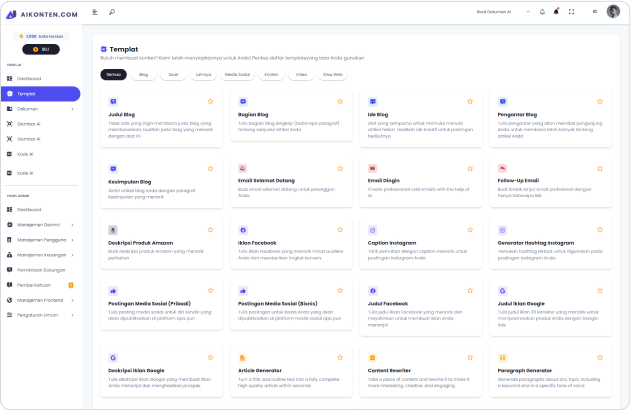
Task: Click the Email Selamat Datang template icon
Action: tap(243, 168)
